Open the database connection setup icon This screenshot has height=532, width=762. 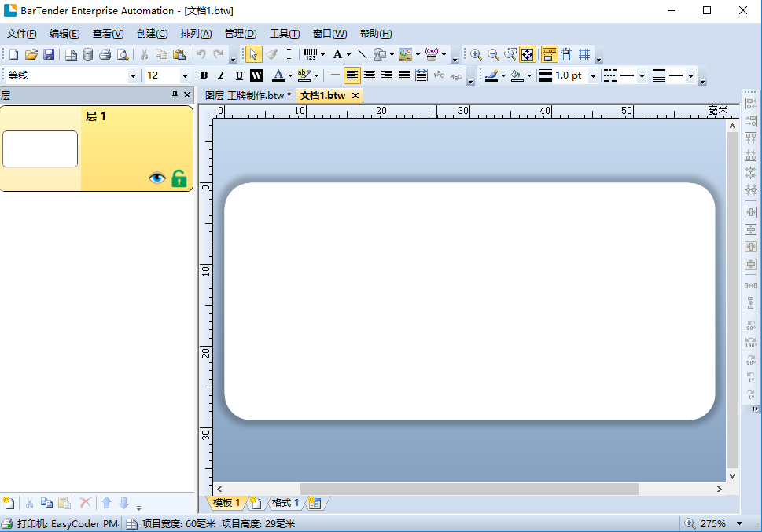(x=87, y=54)
